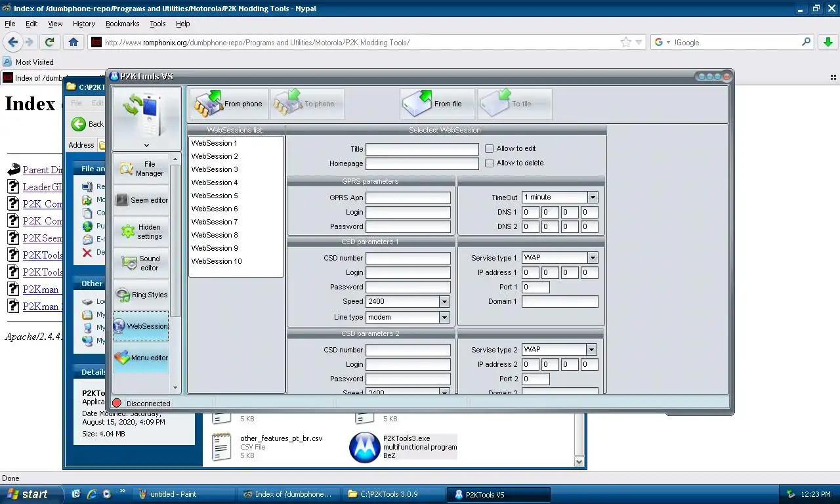Click To file in P2KTools toolbar
Image resolution: width=840 pixels, height=504 pixels.
tap(514, 104)
